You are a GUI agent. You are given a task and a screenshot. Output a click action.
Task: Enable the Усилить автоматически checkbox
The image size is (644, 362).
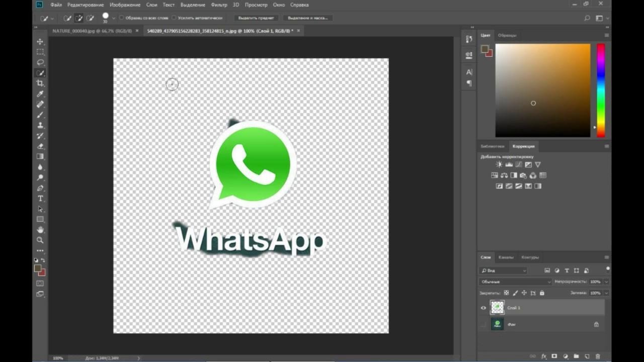tap(174, 18)
